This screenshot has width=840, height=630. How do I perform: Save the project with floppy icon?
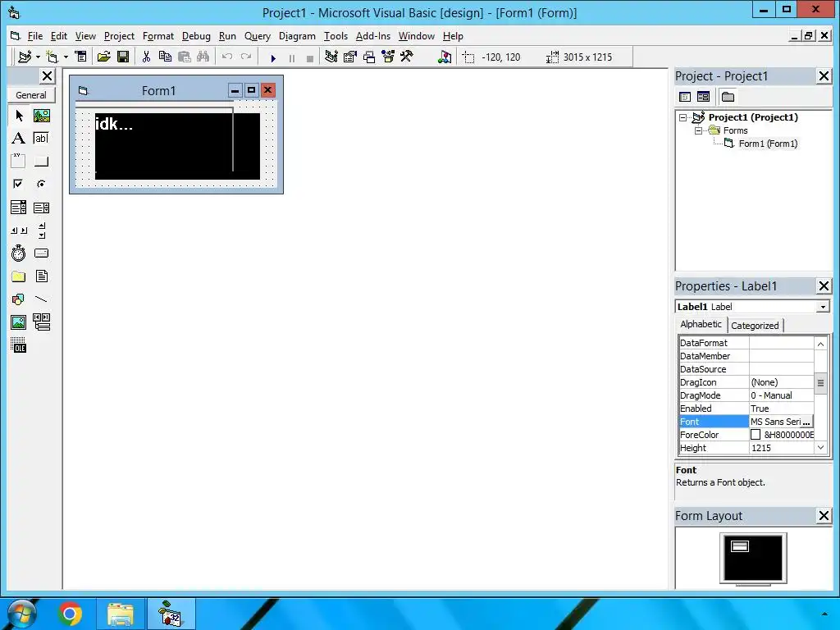123,57
